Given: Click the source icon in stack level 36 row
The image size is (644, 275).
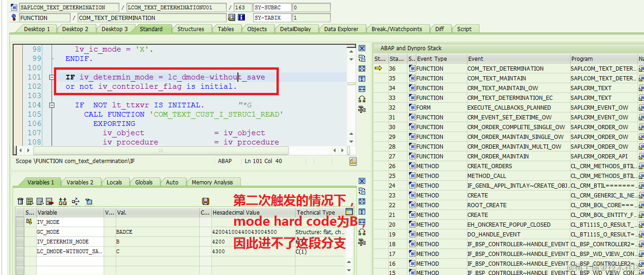Looking at the screenshot, I should pos(412,68).
